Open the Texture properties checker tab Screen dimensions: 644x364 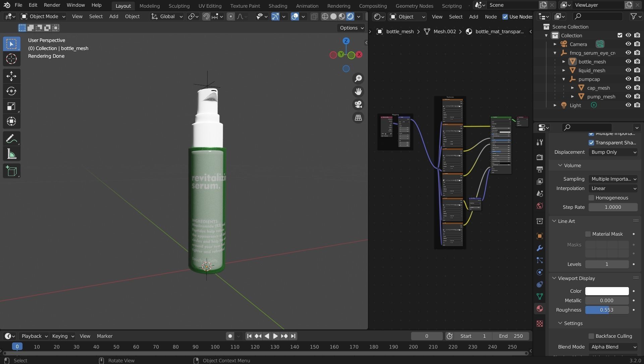tap(540, 323)
